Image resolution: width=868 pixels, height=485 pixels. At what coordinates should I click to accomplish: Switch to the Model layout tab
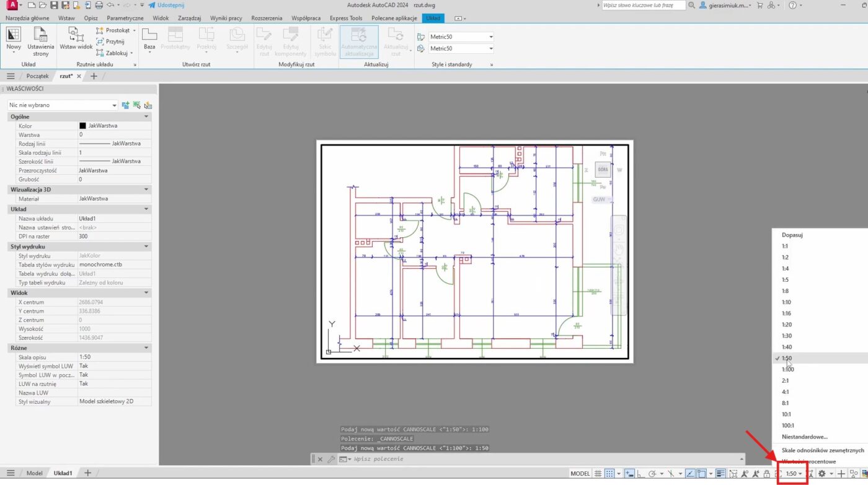pyautogui.click(x=34, y=473)
